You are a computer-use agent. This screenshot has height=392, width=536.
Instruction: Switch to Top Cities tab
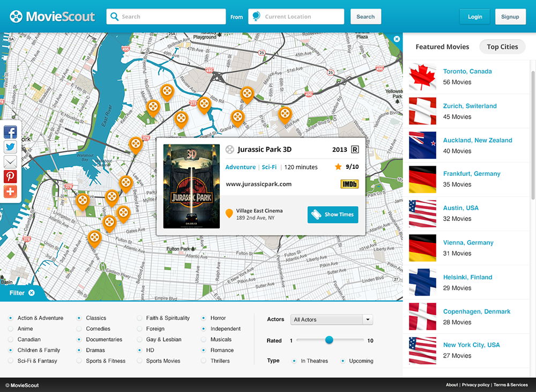pos(502,47)
